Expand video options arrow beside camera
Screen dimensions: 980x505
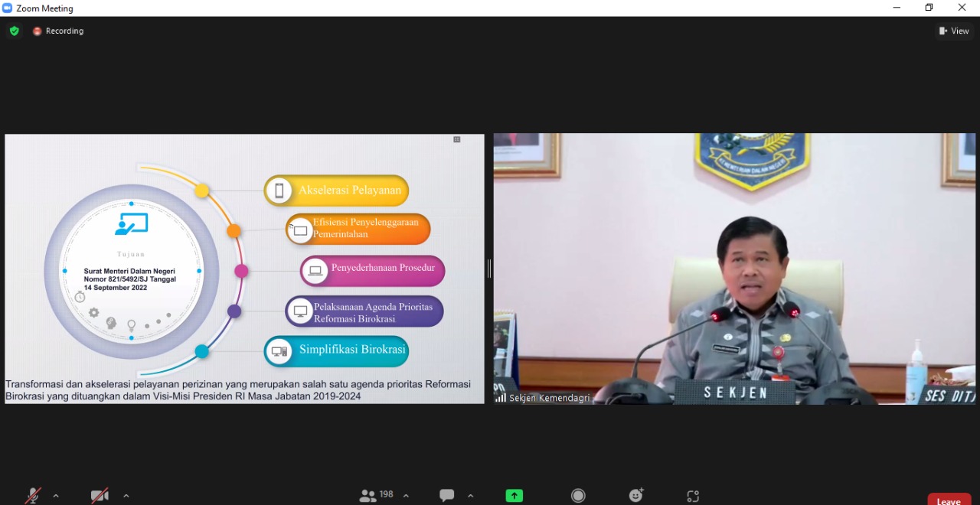(126, 495)
